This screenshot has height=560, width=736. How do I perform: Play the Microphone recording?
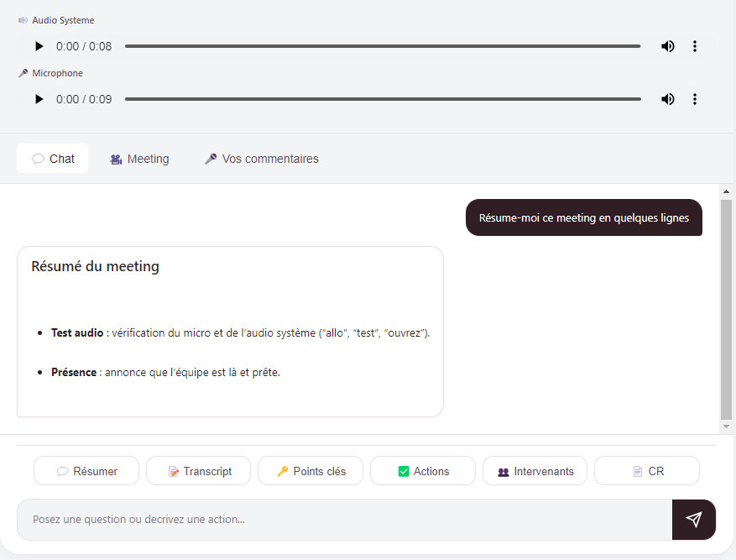coord(39,98)
